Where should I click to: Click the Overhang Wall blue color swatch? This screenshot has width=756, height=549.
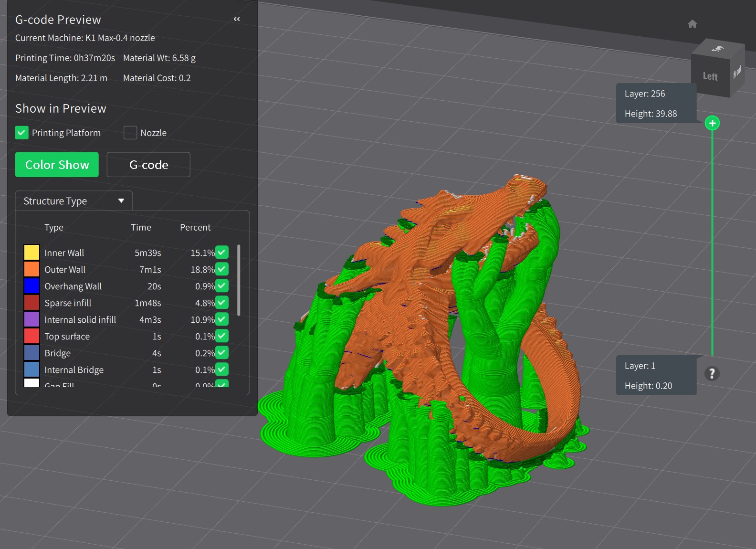pos(31,285)
